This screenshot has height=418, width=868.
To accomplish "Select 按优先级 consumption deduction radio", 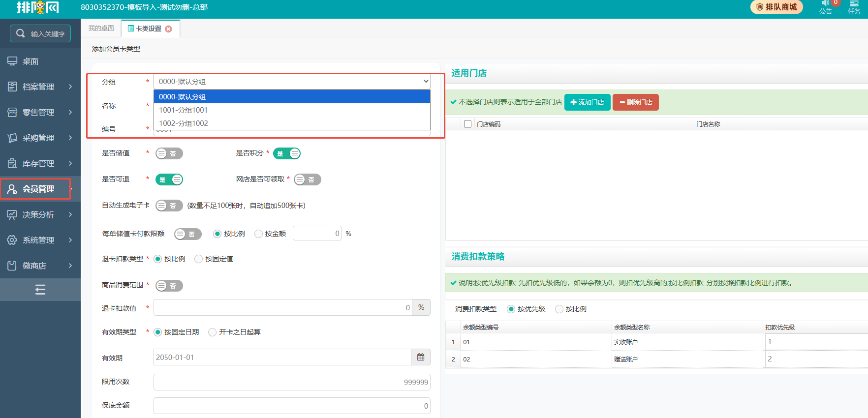I will click(x=511, y=309).
